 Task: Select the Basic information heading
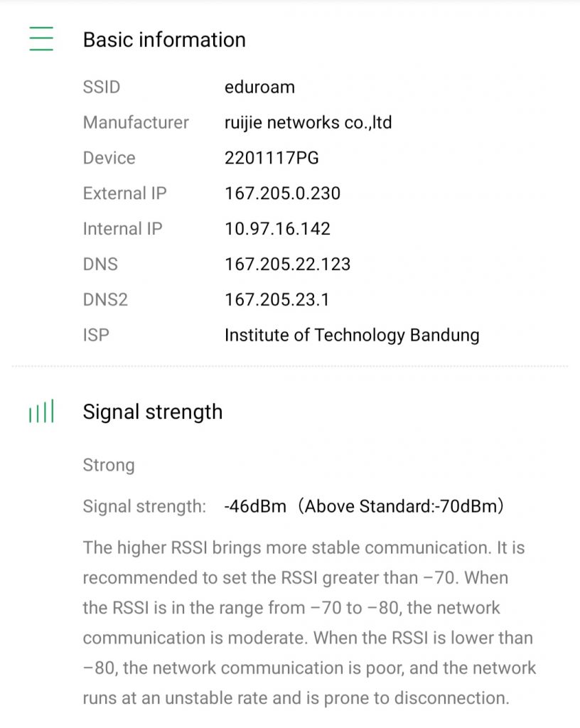coord(164,40)
